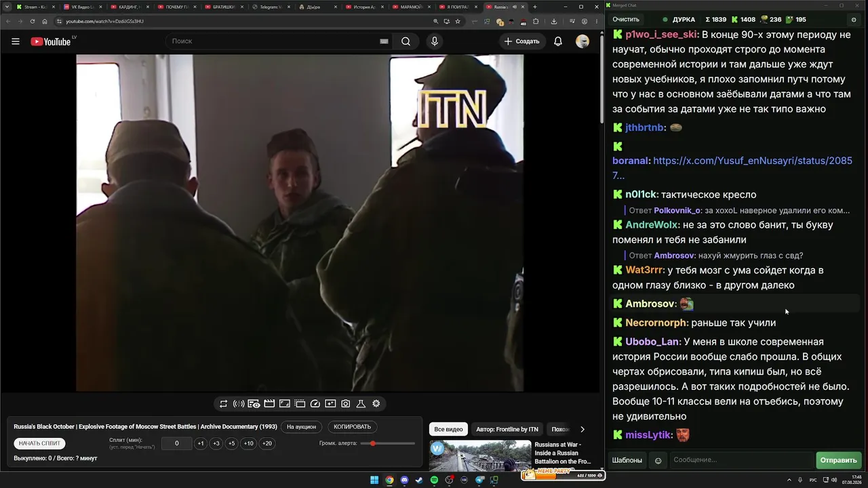Image resolution: width=868 pixels, height=488 pixels.
Task: Click the add-to-frame plus icon under the video
Action: point(330,404)
